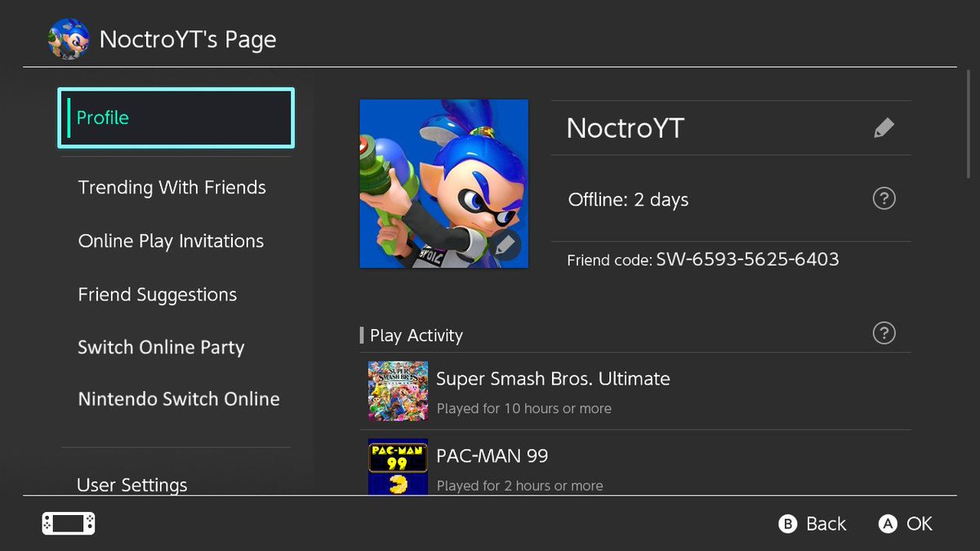980x551 pixels.
Task: Click 'Played for 10 hours or more'
Action: pos(524,408)
